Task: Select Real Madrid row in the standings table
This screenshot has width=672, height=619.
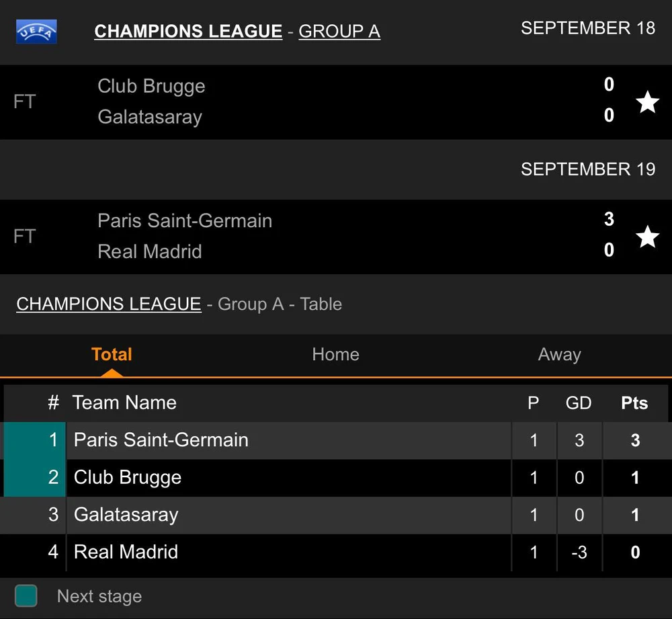Action: [x=126, y=552]
